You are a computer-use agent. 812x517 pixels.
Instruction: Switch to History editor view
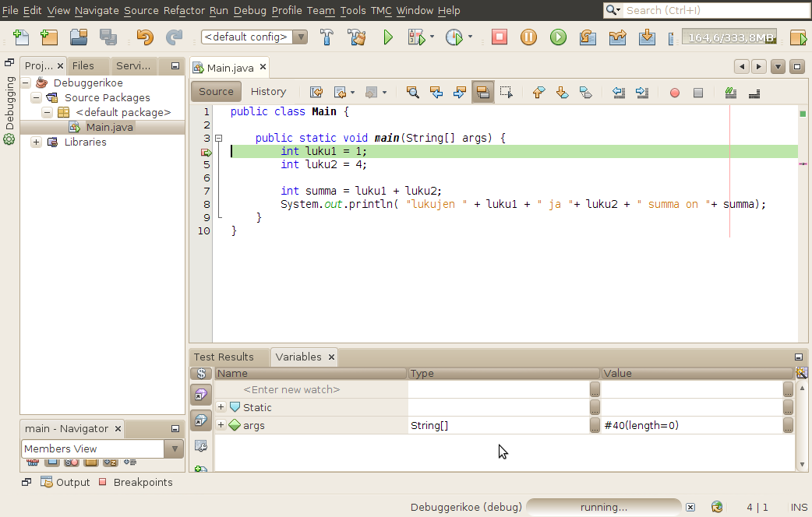coord(268,91)
